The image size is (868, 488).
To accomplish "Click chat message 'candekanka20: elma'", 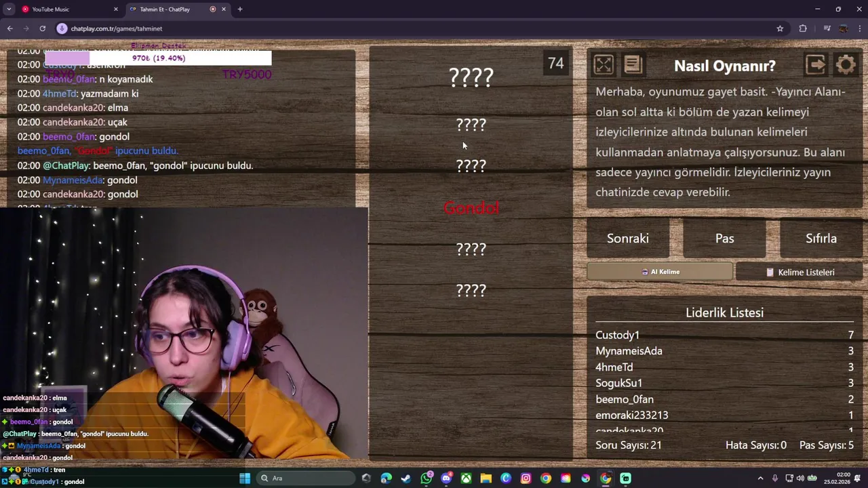I will coord(73,108).
